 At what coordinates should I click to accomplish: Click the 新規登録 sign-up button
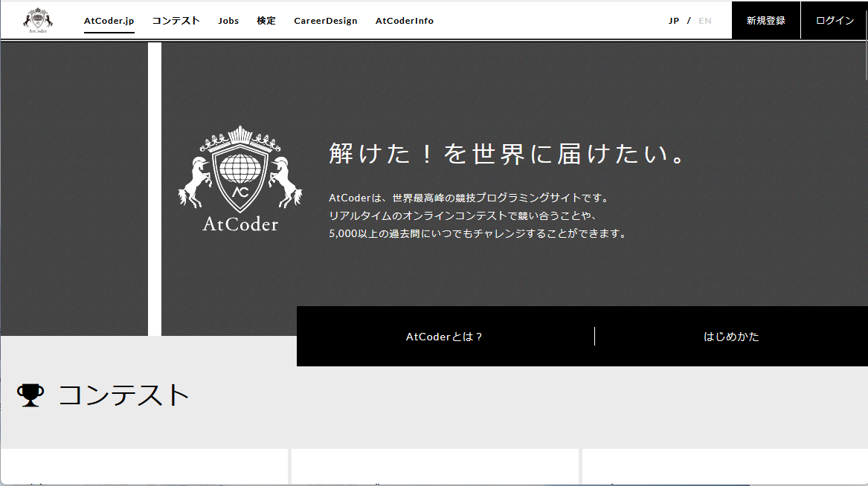tap(766, 21)
